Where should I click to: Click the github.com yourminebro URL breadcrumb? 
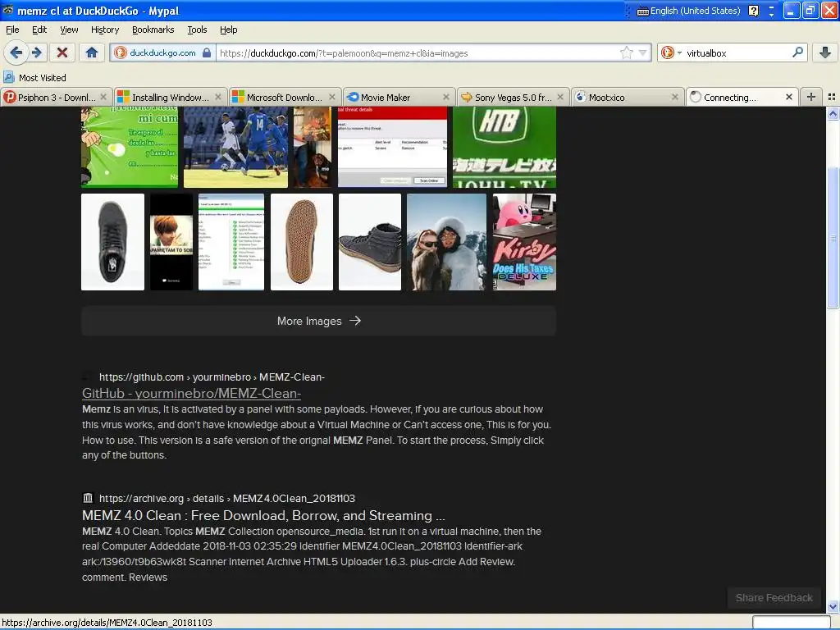coord(212,377)
